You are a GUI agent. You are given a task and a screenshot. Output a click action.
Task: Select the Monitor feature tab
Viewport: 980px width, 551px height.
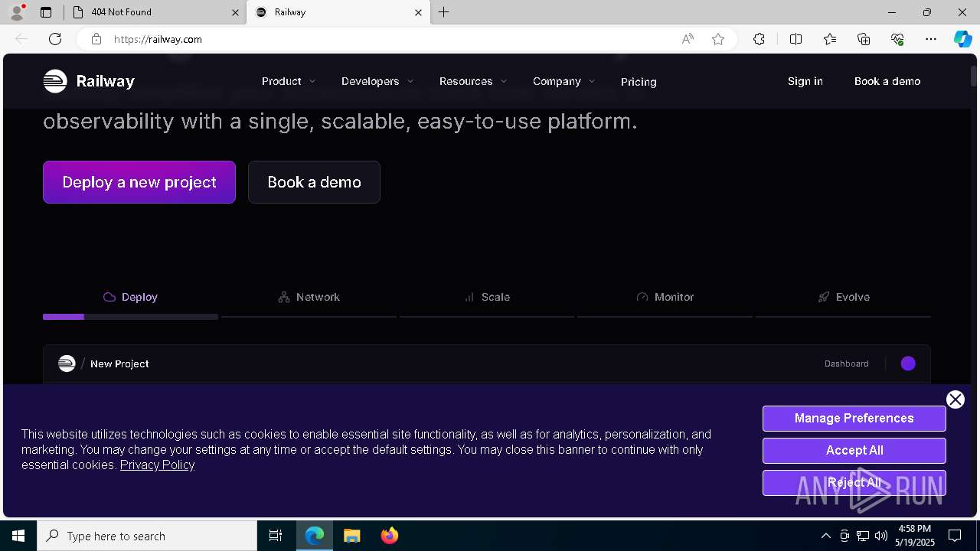tap(665, 297)
